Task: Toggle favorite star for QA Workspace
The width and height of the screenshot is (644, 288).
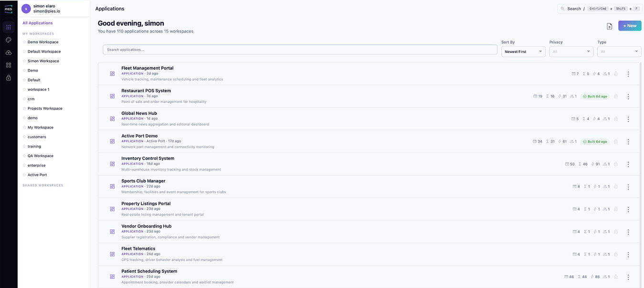Action: [24, 156]
